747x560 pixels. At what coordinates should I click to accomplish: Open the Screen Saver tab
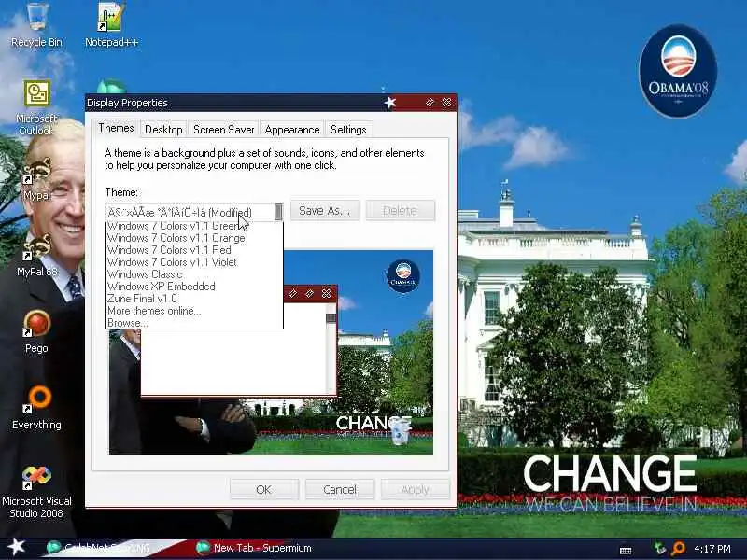(x=223, y=130)
